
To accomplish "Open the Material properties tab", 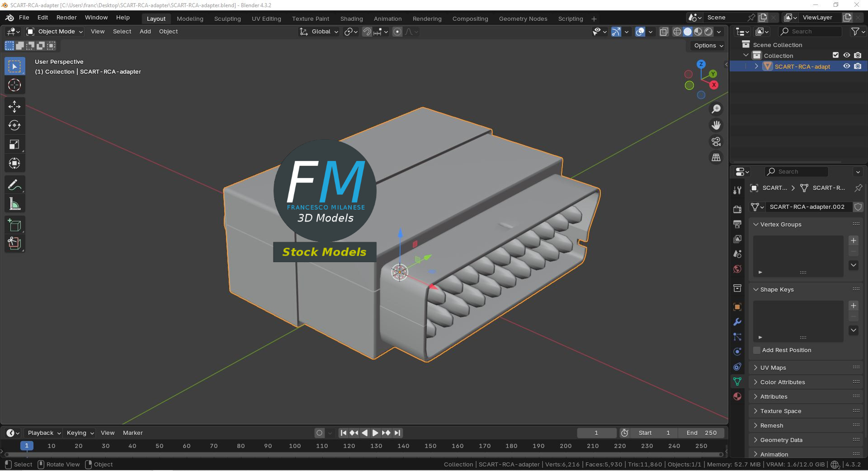I will (x=737, y=396).
